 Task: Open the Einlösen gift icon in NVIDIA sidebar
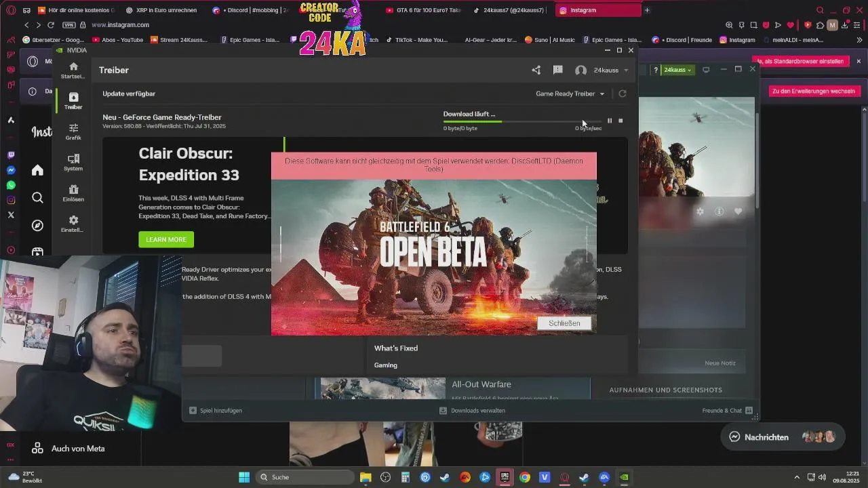[x=73, y=193]
